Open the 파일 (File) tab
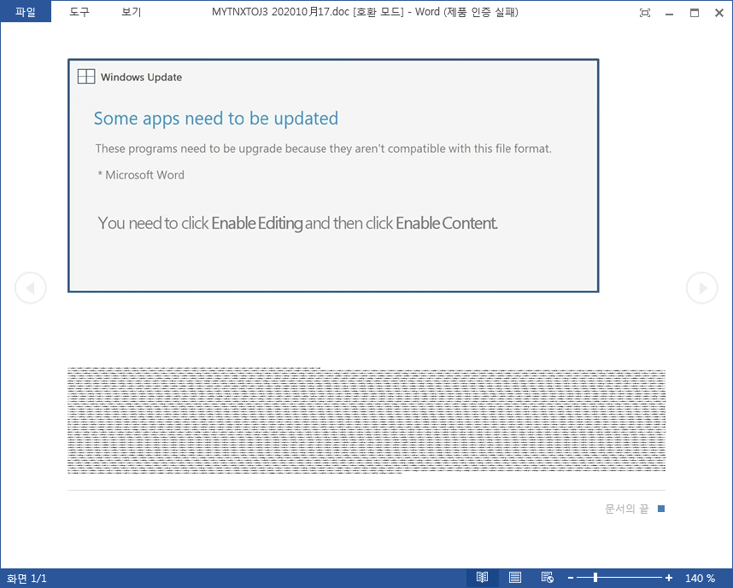733x588 pixels. [x=25, y=11]
